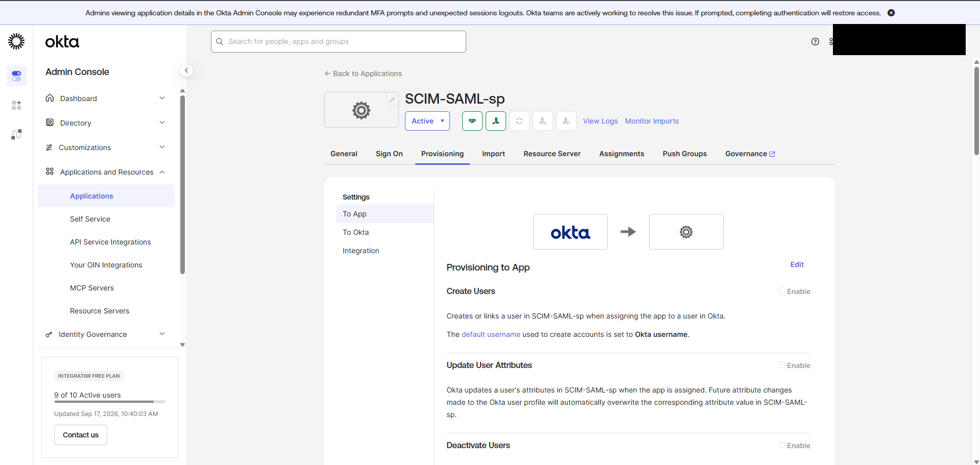Screen dimensions: 980x465
Task: Click the green import-user provisioning icon
Action: (x=496, y=121)
